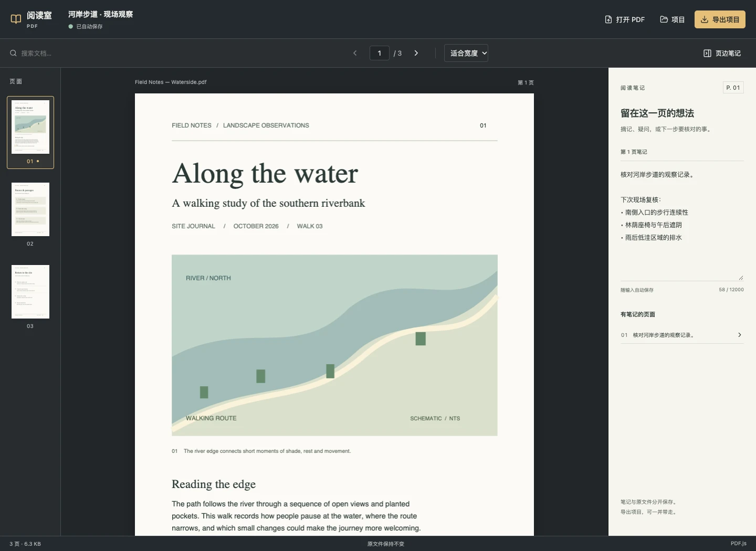The image size is (756, 551).
Task: Click the 河岸步道 · 现场观察 project title
Action: (x=100, y=14)
